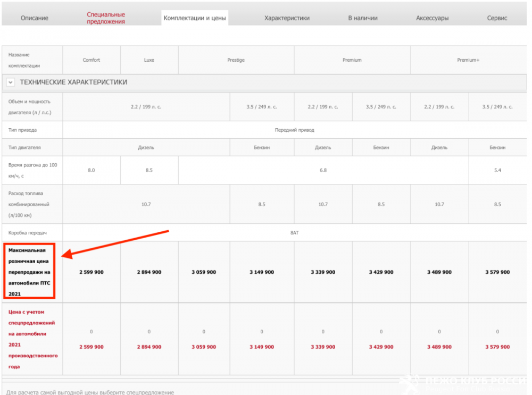Switch to Специальные предложения tab
Screen dimensions: 532x395
[x=106, y=18]
